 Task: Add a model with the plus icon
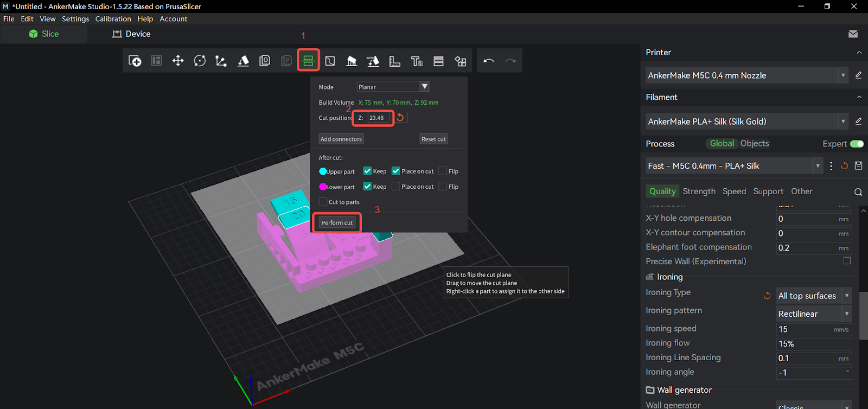coord(135,61)
